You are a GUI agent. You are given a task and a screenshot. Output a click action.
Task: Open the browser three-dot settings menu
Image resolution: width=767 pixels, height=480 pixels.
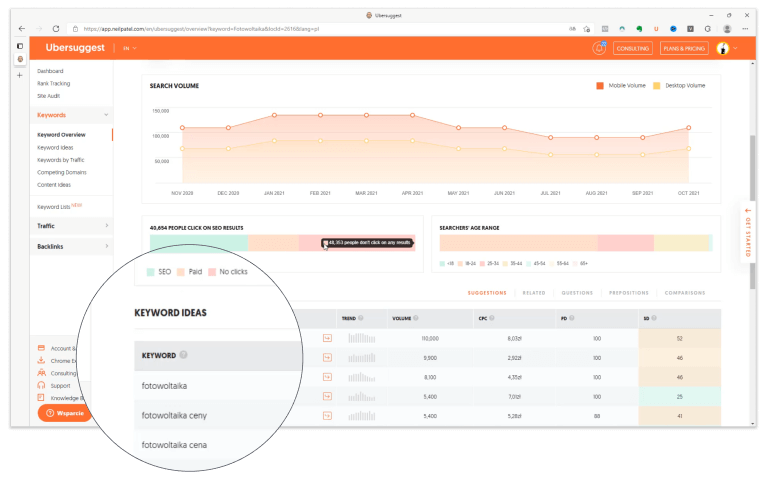tap(745, 29)
